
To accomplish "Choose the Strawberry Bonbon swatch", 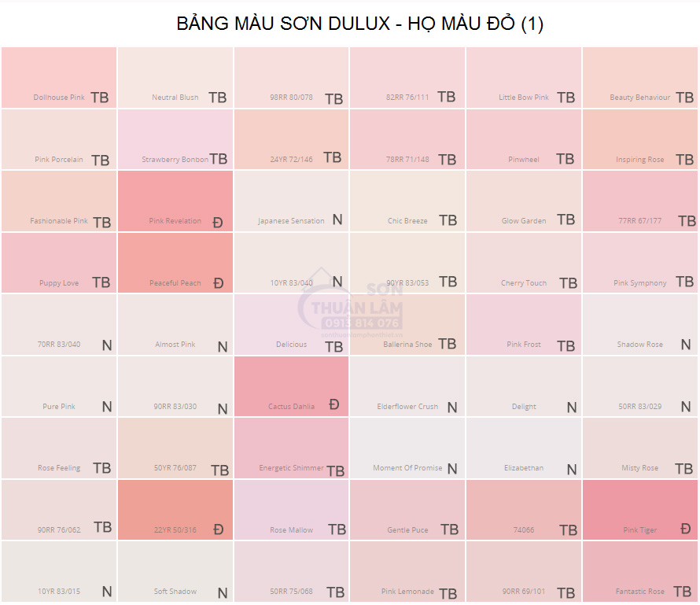I will (175, 139).
